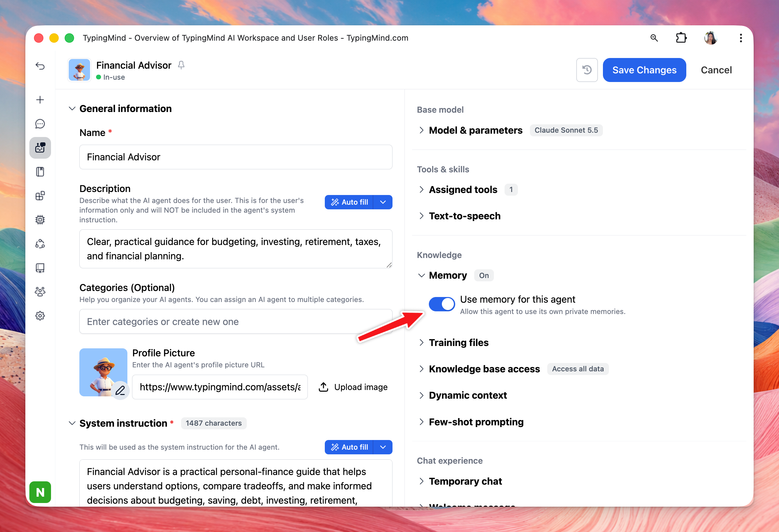The height and width of the screenshot is (532, 779).
Task: Click the Upload image button
Action: point(352,387)
